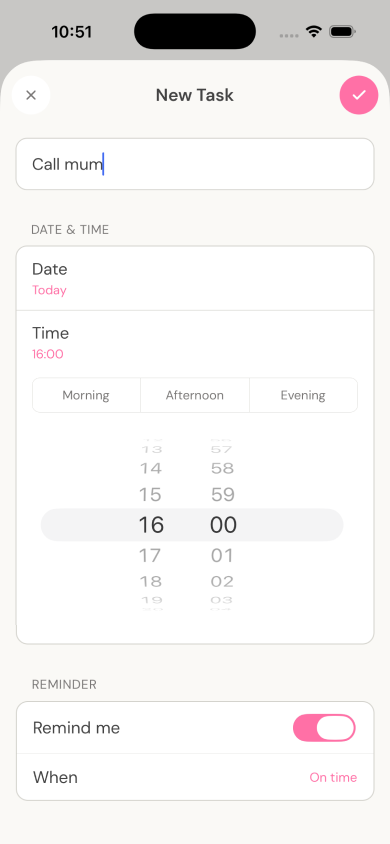
Task: Select the Evening time preset
Action: pyautogui.click(x=303, y=395)
